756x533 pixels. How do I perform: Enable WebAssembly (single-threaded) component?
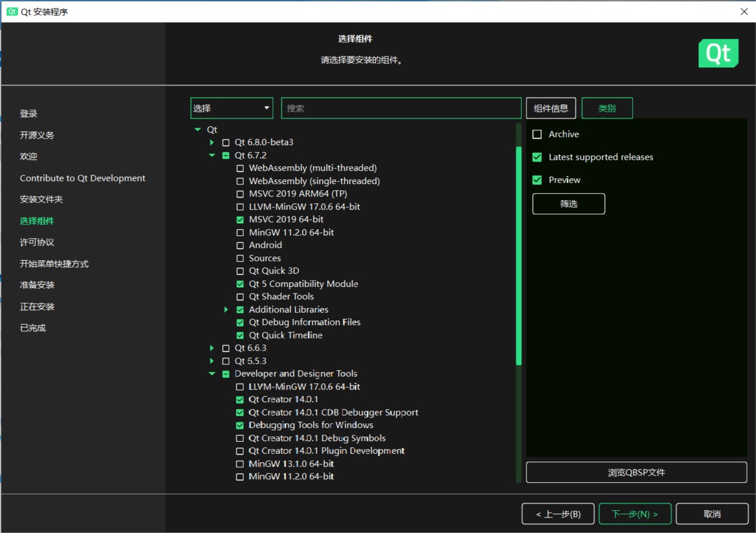point(240,181)
